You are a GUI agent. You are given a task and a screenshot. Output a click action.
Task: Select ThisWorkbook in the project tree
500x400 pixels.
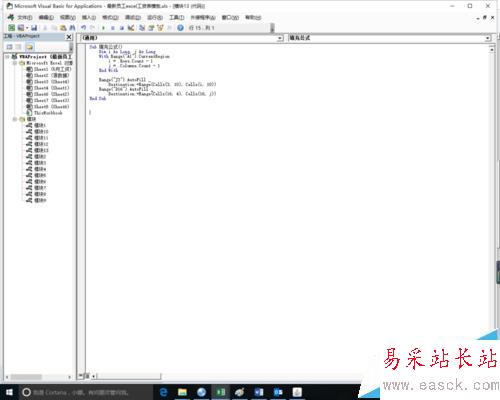pos(44,113)
